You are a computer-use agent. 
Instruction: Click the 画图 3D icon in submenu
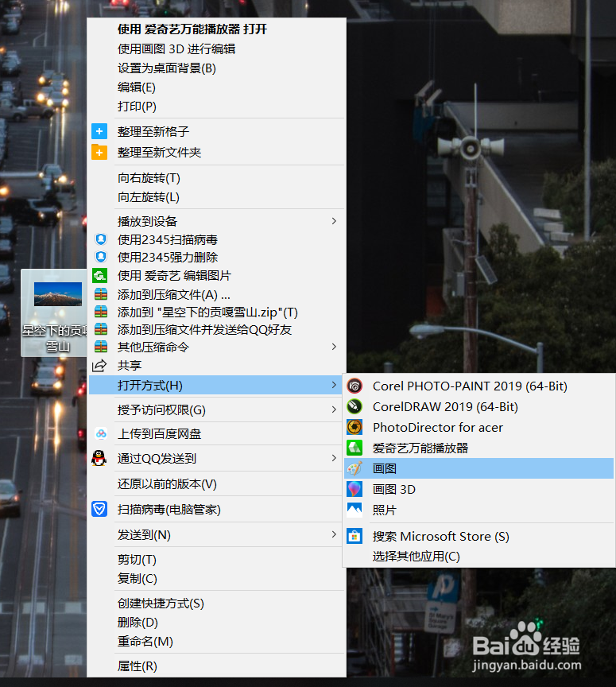pyautogui.click(x=354, y=489)
